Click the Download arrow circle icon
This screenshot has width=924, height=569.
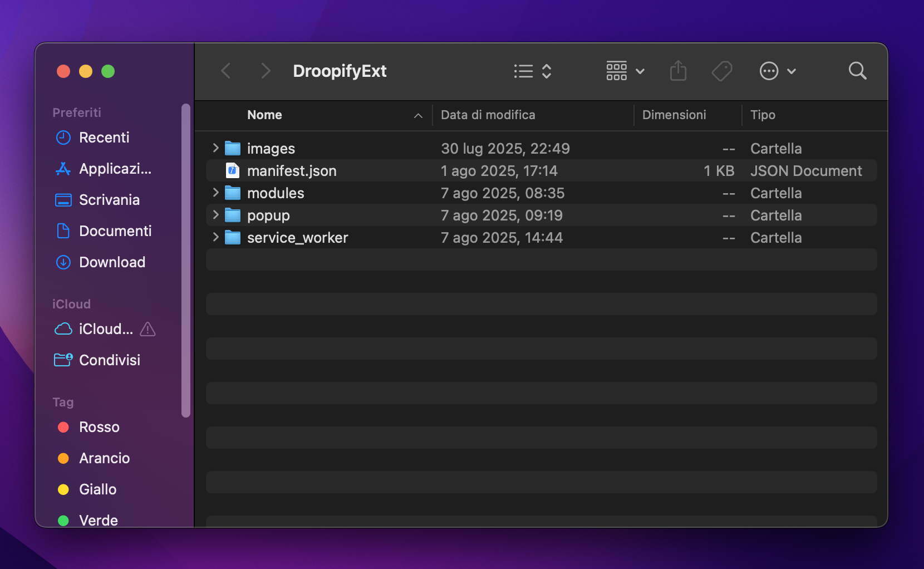[x=63, y=262]
